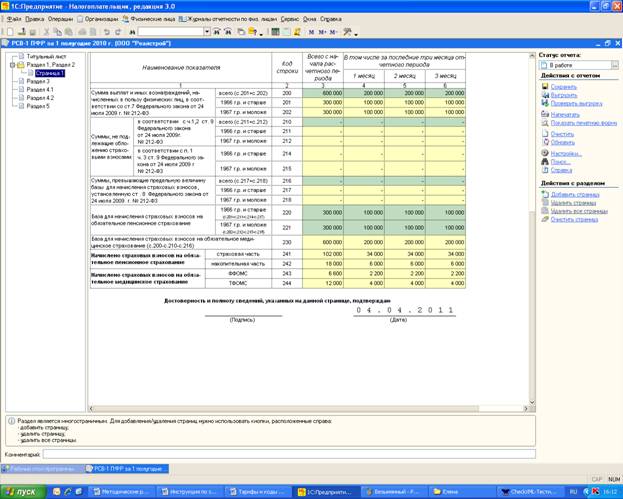The height and width of the screenshot is (499, 623).
Task: Click the horizontal scrollbar under the form
Action: point(309,408)
